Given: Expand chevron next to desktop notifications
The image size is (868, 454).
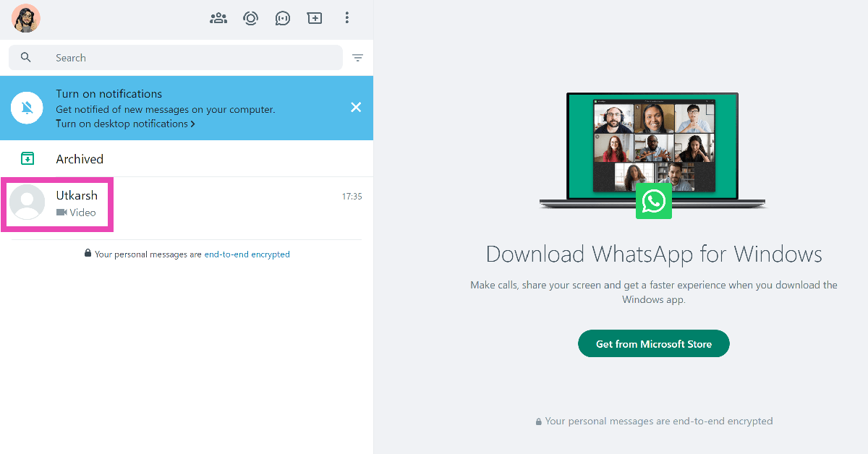Looking at the screenshot, I should (193, 124).
